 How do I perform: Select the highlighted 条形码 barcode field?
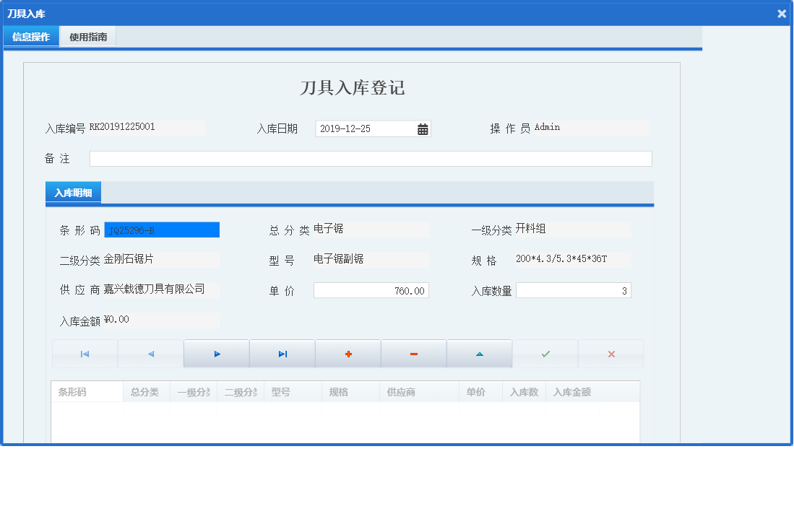161,230
